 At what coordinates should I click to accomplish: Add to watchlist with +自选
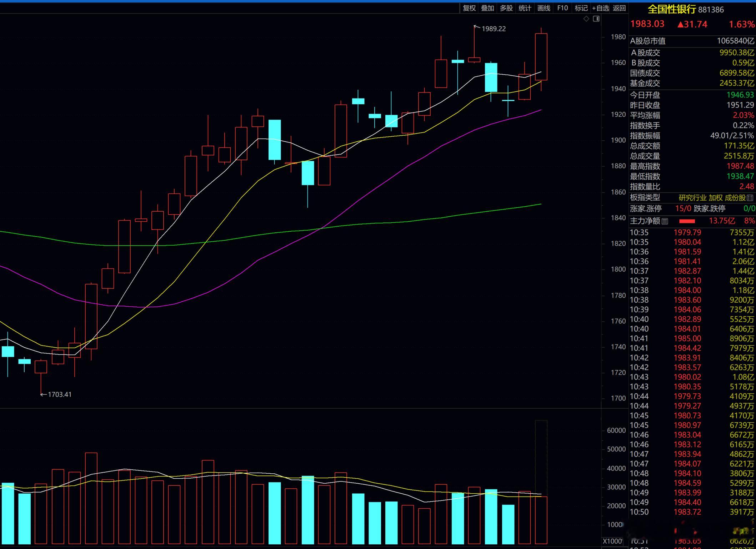[600, 8]
